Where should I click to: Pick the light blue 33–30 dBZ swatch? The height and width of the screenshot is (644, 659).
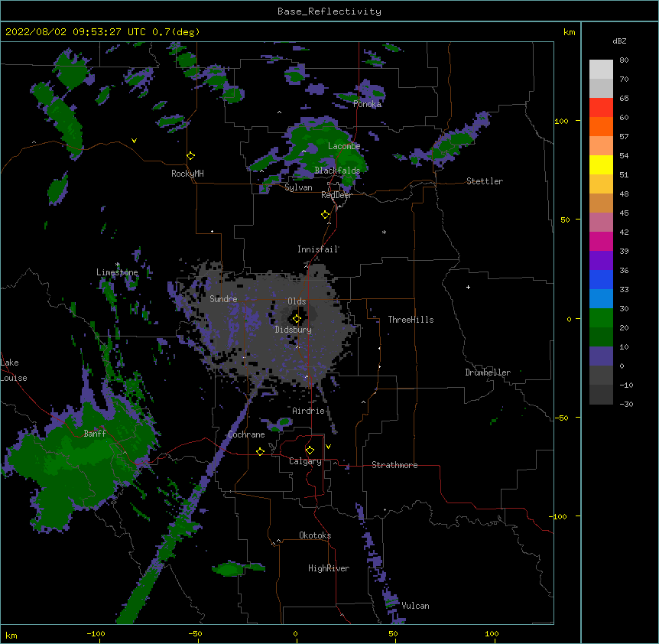point(601,298)
